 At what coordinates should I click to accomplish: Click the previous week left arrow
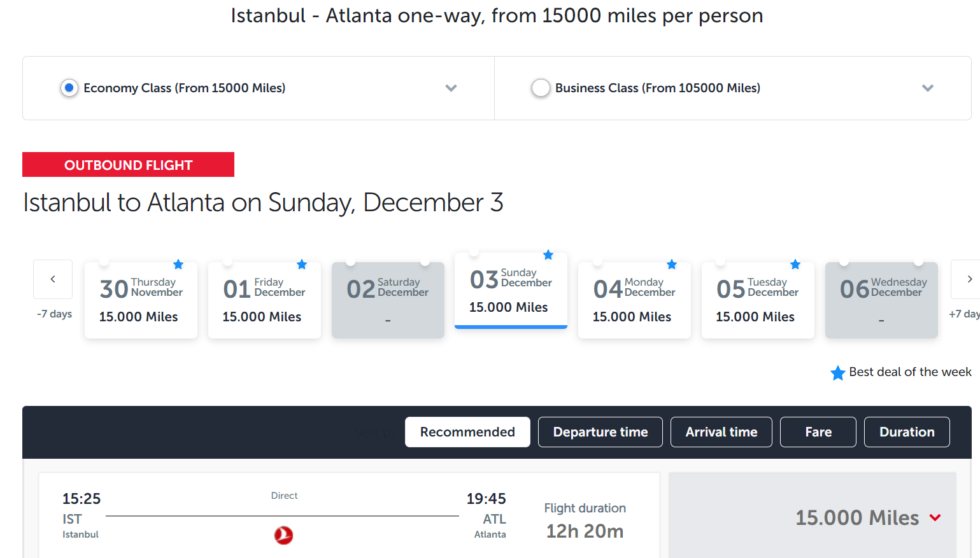pos(53,279)
